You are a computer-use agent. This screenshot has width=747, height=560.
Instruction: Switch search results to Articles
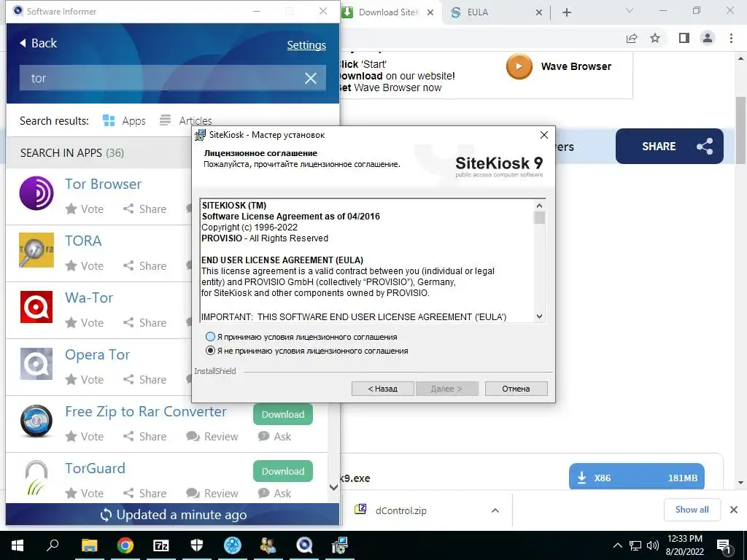186,121
